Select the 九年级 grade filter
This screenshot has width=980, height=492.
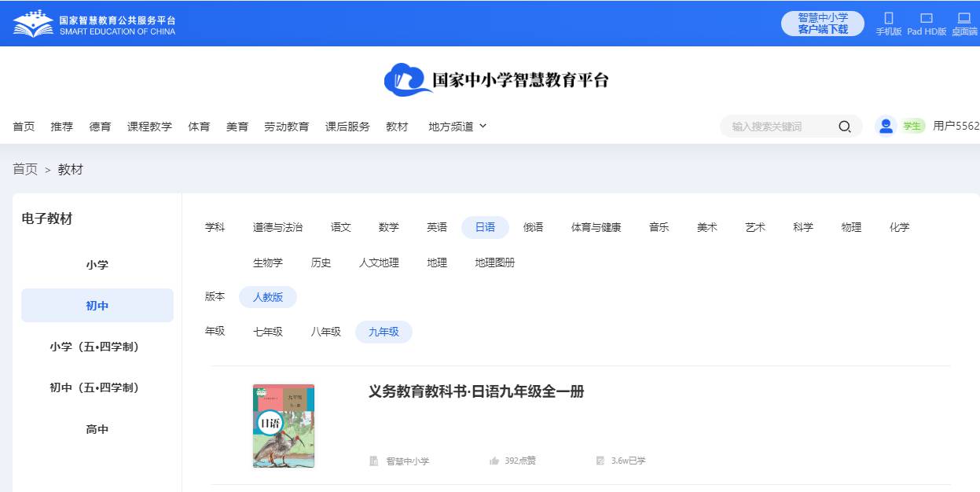tap(384, 332)
